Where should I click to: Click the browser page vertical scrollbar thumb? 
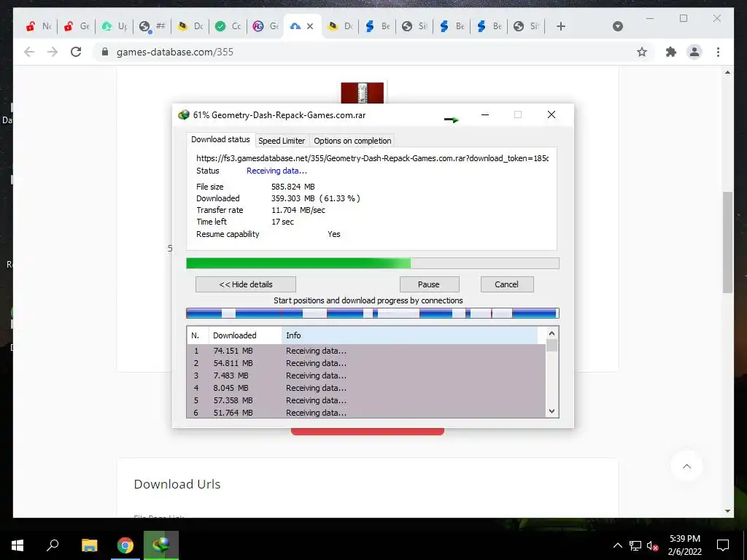point(727,242)
